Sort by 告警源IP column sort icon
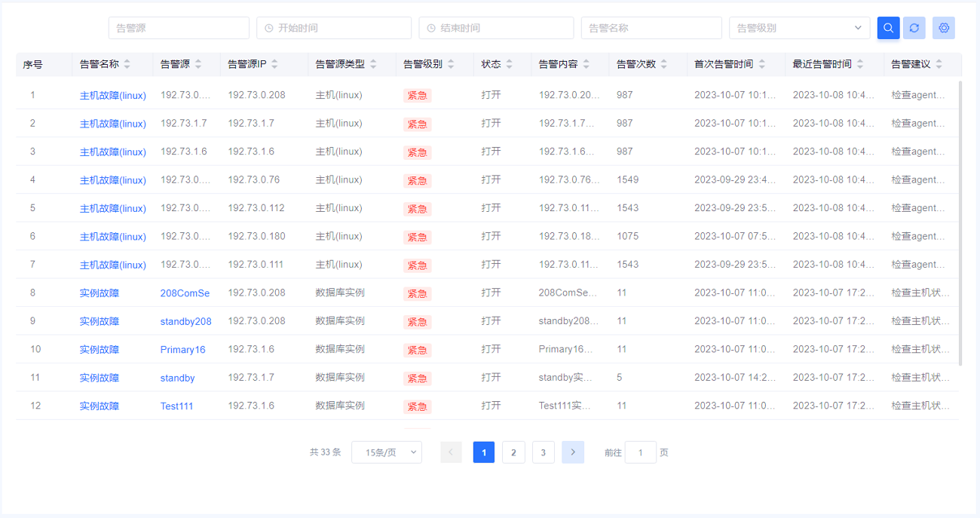980x518 pixels. tap(274, 64)
